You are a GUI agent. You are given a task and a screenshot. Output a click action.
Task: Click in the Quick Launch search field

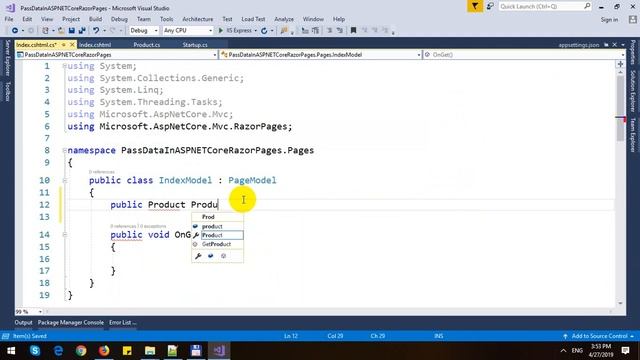[541, 6]
